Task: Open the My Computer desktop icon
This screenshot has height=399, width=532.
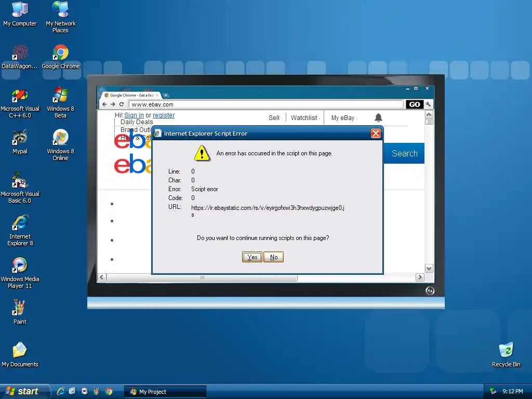Action: [20, 14]
